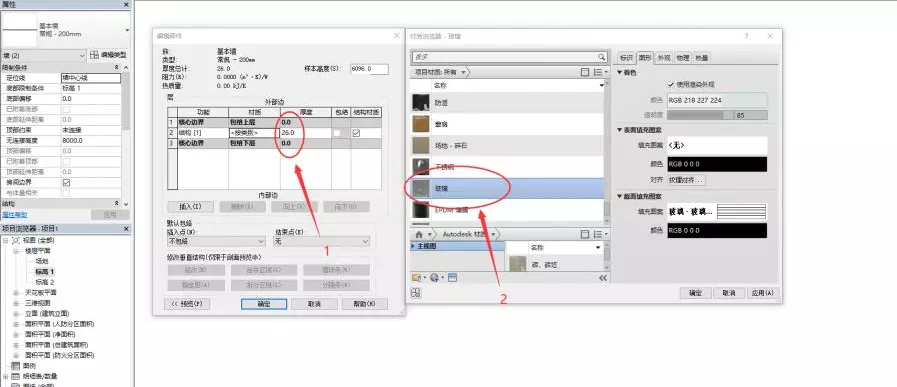Click 确定 in the edit assembly dialog
Viewport: 897px width, 387px height.
pos(263,303)
